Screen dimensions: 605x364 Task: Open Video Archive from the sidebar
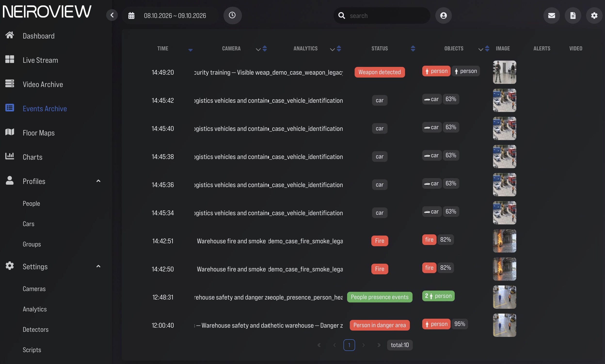click(x=43, y=85)
